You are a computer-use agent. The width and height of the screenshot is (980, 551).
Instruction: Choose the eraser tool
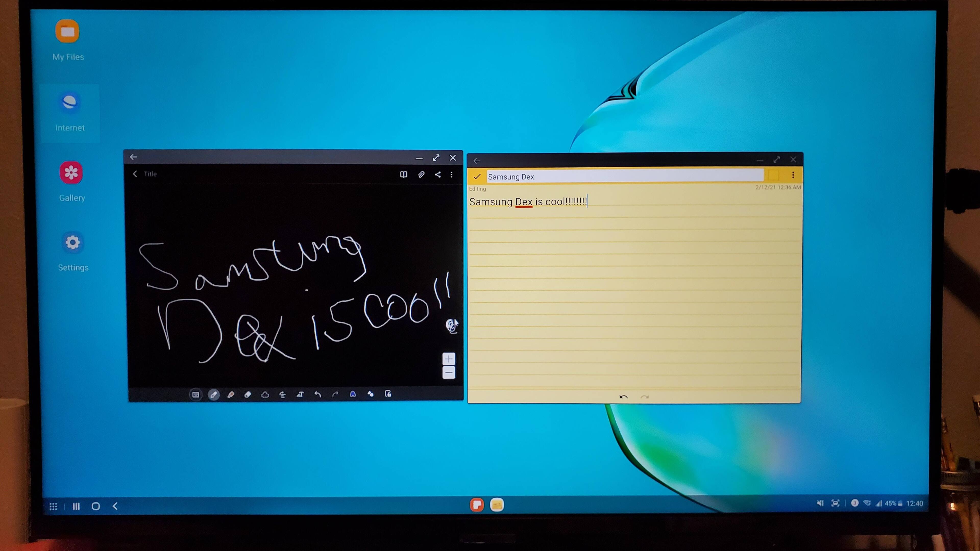(248, 394)
